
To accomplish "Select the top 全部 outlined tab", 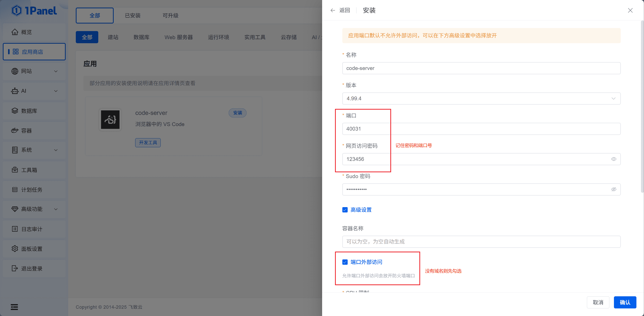I will [95, 15].
